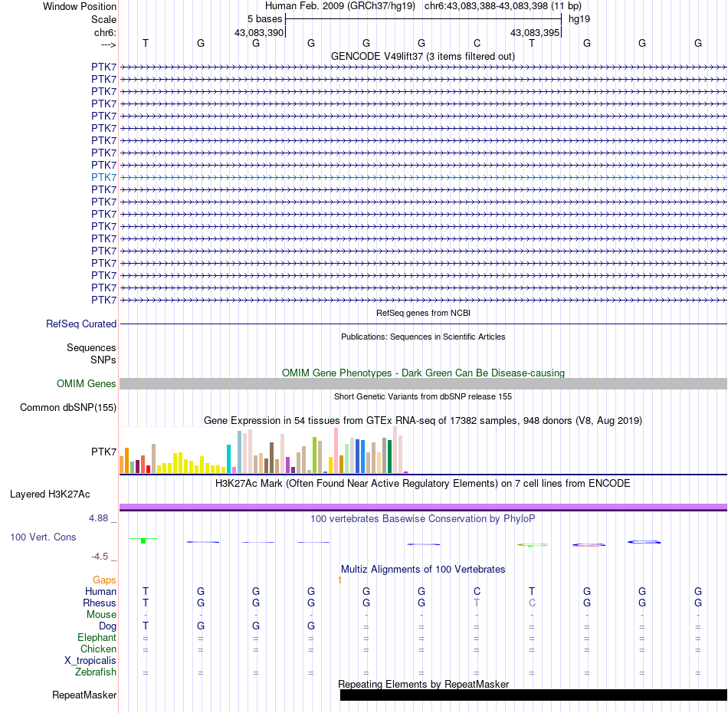Click the green PhyloP conservation bar
Screen dimensions: 728x713
point(143,540)
